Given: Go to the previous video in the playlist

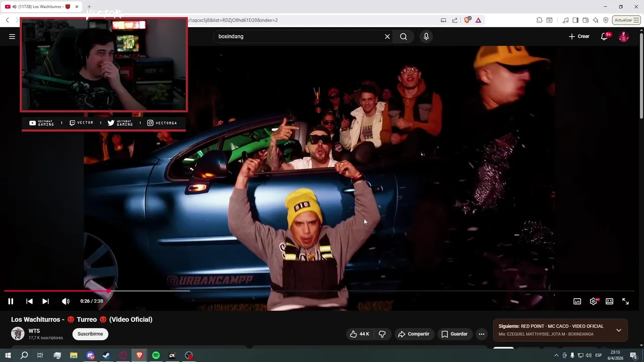Looking at the screenshot, I should point(29,301).
